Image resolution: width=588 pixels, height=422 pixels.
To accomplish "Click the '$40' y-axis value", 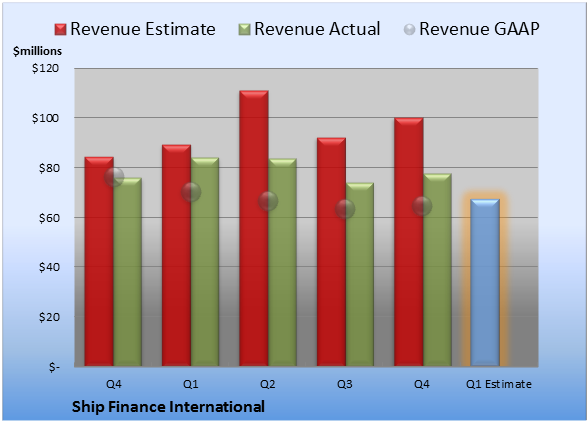I will click(49, 267).
